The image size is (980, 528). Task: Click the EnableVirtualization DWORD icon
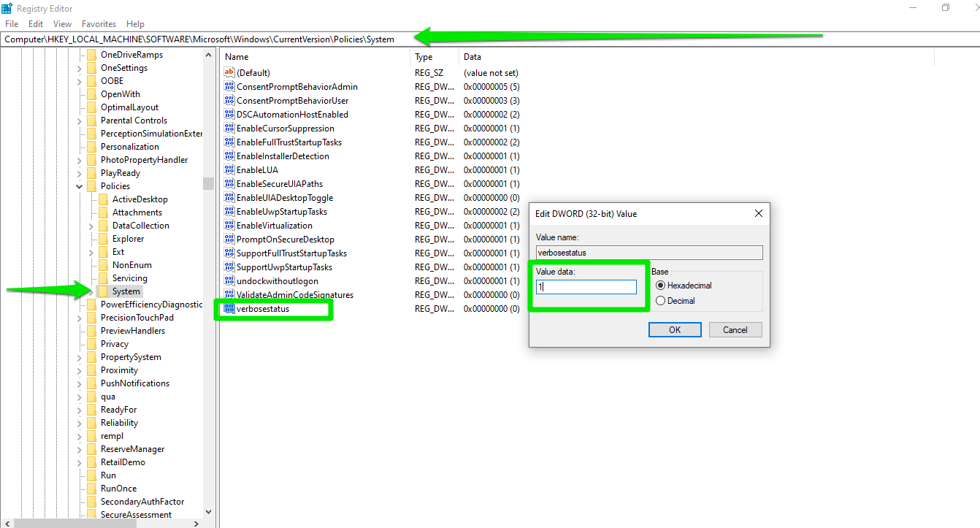tap(229, 226)
